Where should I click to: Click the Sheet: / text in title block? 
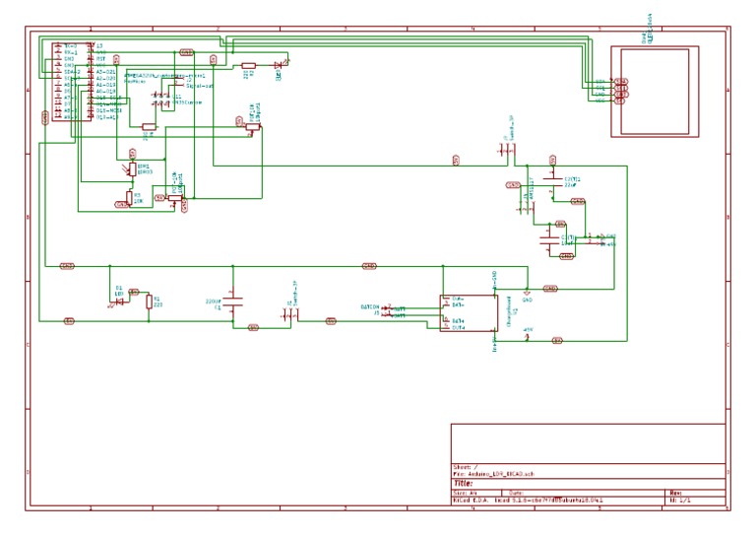[x=466, y=467]
